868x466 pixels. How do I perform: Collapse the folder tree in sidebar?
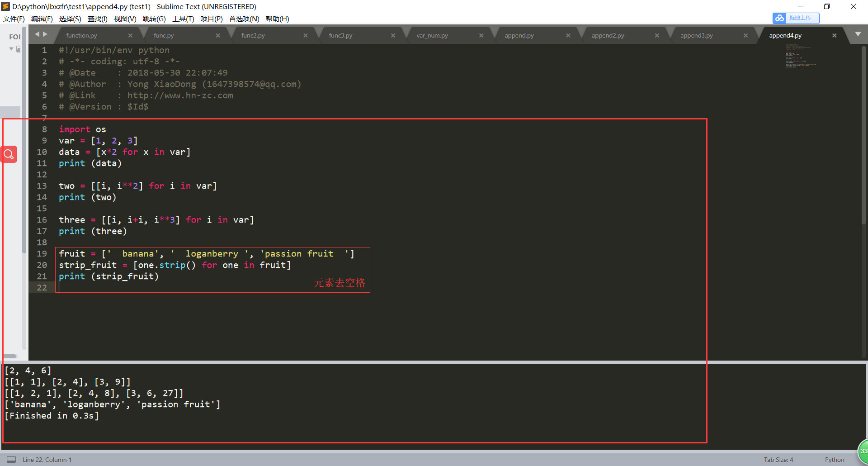point(11,49)
